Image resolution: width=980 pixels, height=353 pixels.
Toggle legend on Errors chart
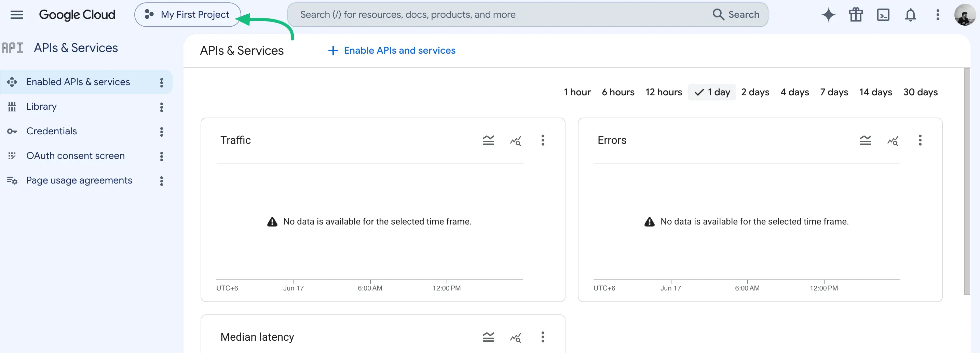pos(865,140)
